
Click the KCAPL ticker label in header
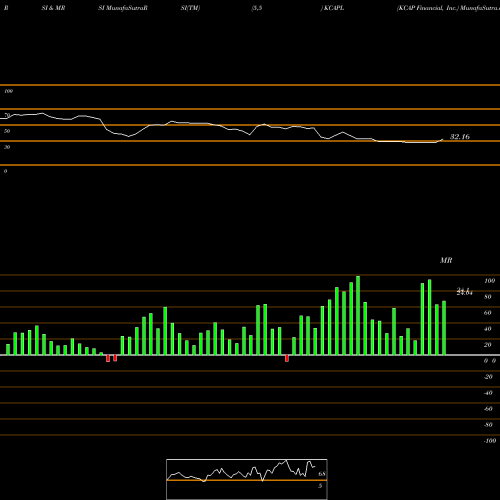pyautogui.click(x=334, y=8)
